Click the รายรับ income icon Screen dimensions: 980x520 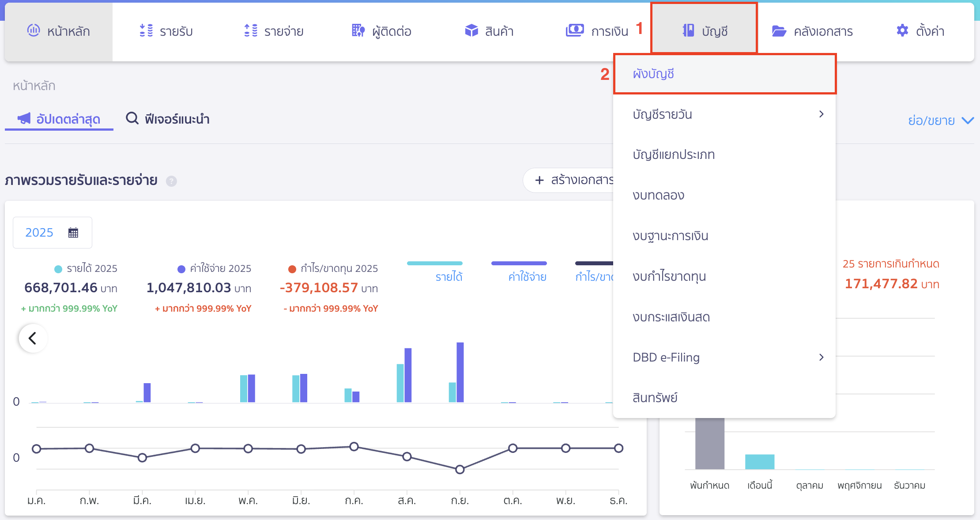pyautogui.click(x=146, y=30)
